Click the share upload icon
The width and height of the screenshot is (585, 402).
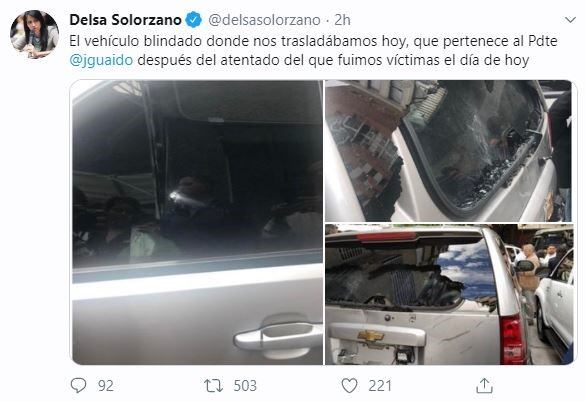(x=484, y=386)
